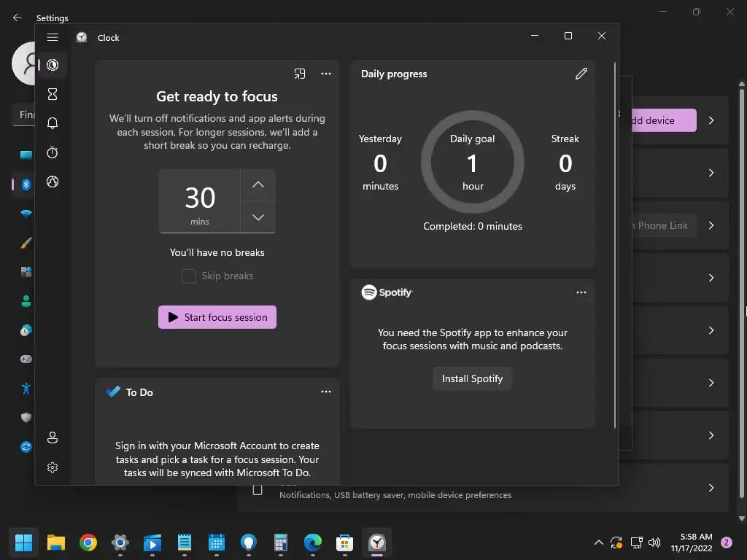Select Privacy shield icon in Settings sidebar

26,418
